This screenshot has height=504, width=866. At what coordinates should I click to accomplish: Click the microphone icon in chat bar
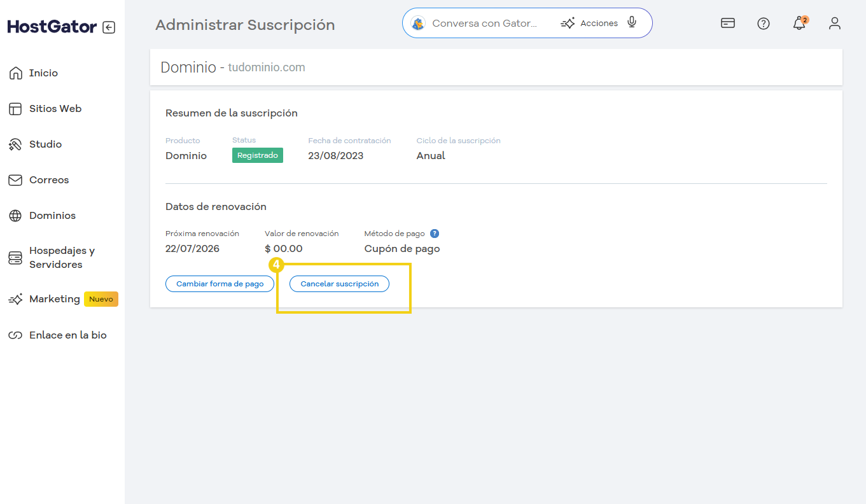[632, 23]
